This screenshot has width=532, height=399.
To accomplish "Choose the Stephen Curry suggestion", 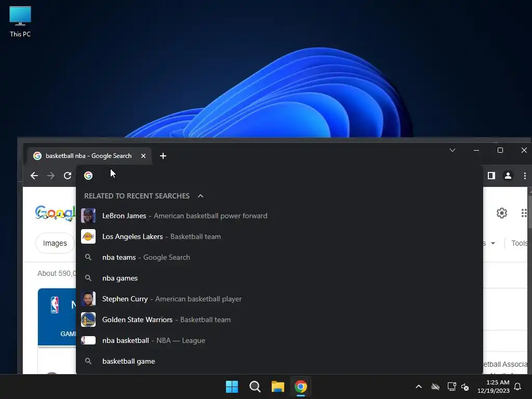I will (279, 299).
